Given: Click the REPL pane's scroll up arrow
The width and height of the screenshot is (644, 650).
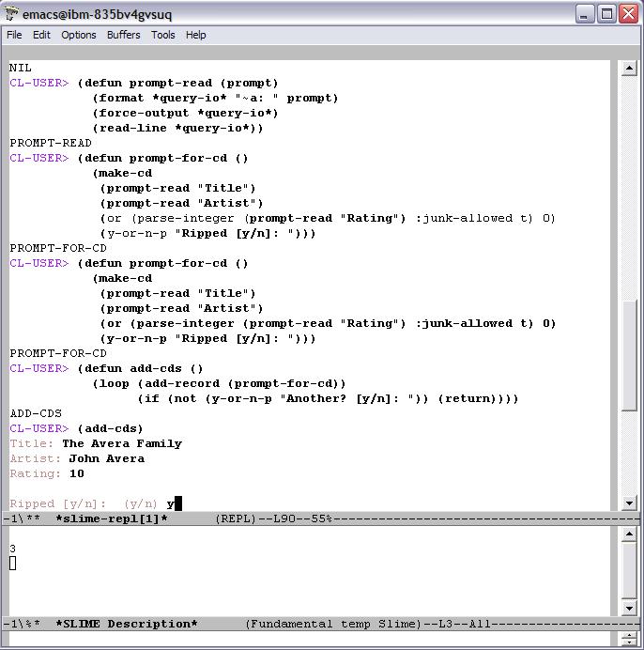Looking at the screenshot, I should [630, 68].
